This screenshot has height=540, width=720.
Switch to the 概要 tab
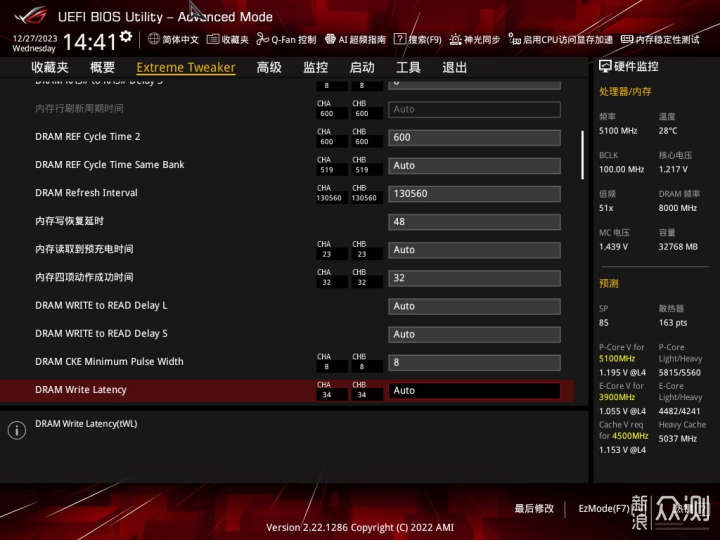pyautogui.click(x=102, y=68)
